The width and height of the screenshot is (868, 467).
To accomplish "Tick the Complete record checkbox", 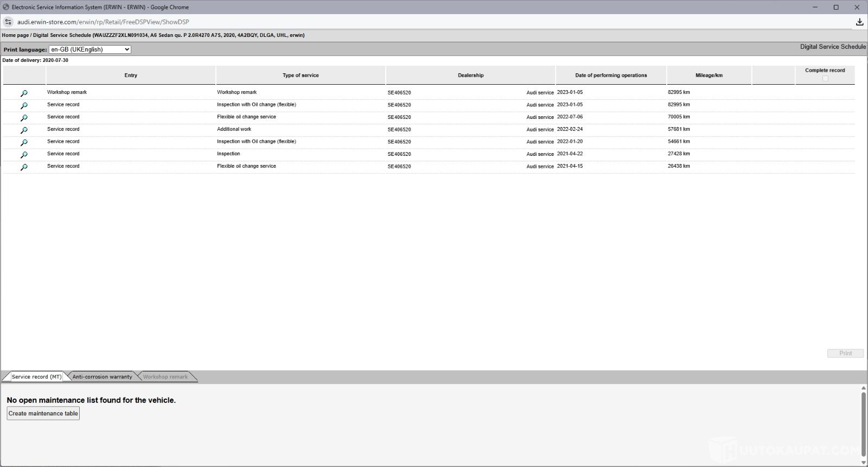I will click(x=825, y=79).
